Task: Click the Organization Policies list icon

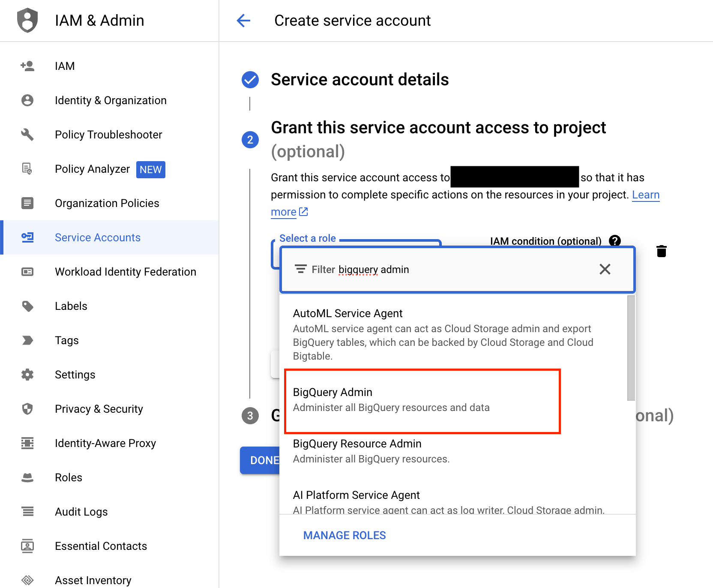Action: point(27,203)
